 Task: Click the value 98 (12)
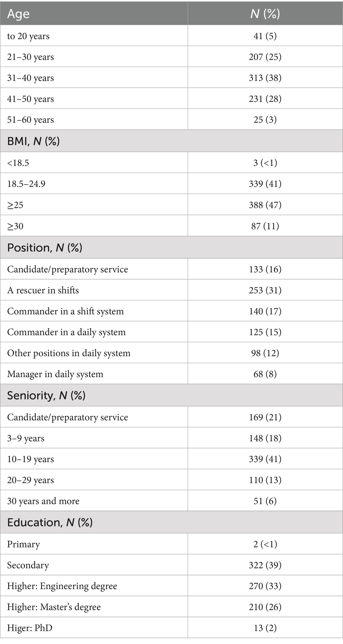pyautogui.click(x=265, y=353)
